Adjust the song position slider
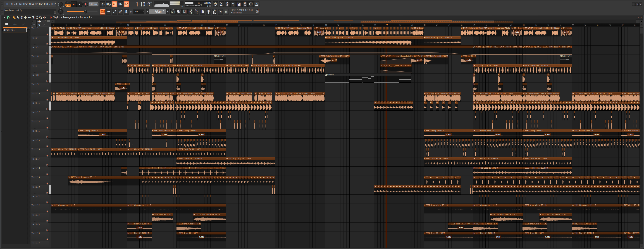Image resolution: width=644 pixels, height=249 pixels. 86,11
